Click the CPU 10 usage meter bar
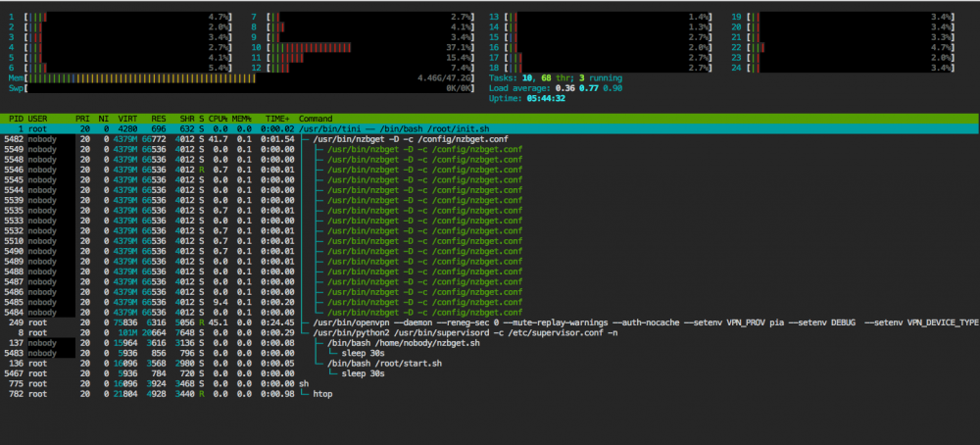The width and height of the screenshot is (980, 445). coord(365,47)
